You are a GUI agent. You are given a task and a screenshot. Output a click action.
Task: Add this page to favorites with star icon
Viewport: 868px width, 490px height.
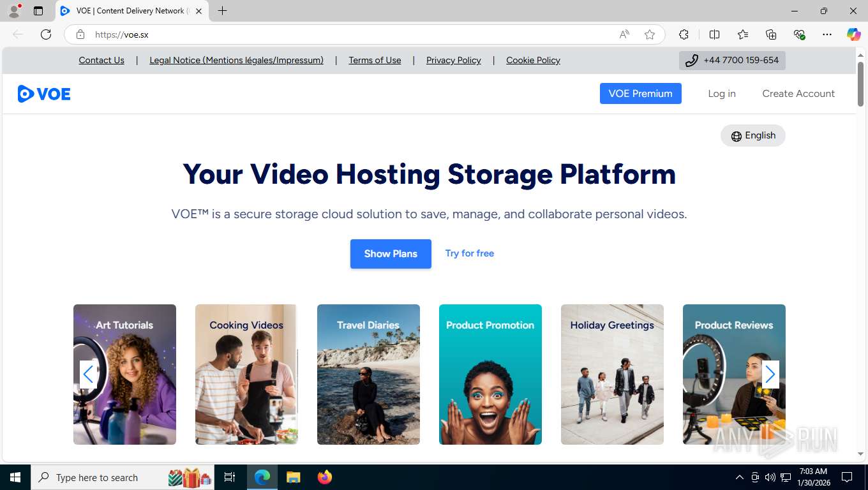click(x=650, y=34)
